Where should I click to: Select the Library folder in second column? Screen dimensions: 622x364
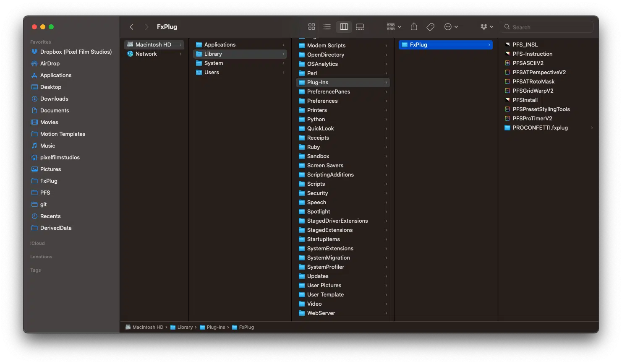click(x=240, y=54)
